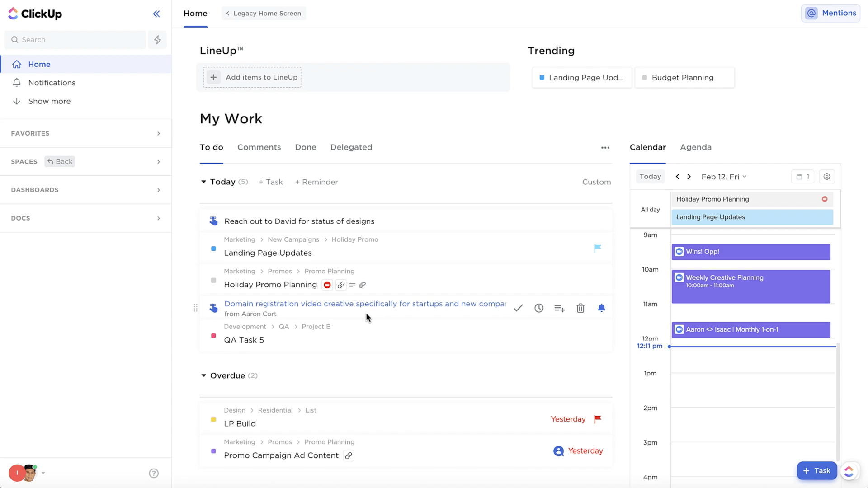This screenshot has height=488, width=868.
Task: Switch to the Agenda tab
Action: point(695,147)
